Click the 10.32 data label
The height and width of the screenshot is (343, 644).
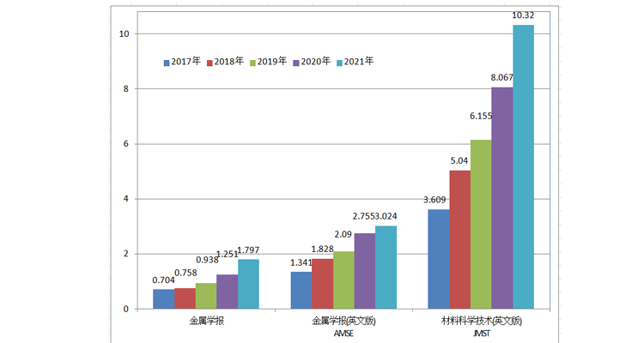point(523,16)
